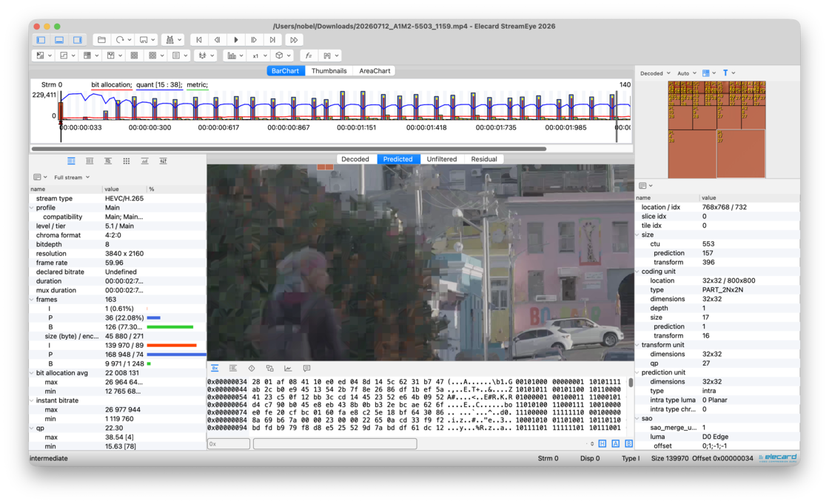Image resolution: width=829 pixels, height=504 pixels.
Task: Click the dotted grid icon in stream panel
Action: [127, 161]
